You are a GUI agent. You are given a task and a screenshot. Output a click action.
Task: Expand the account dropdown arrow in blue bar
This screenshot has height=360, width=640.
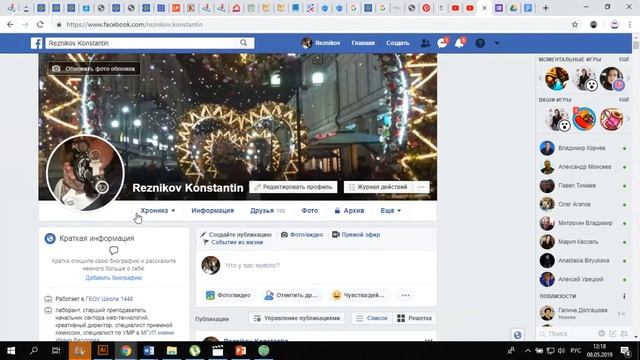click(x=497, y=43)
